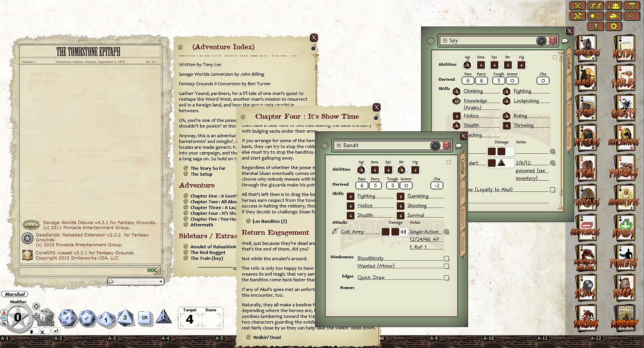Screen dimensions: 644x348
Task: Open the Options gear icon
Action: point(614,26)
